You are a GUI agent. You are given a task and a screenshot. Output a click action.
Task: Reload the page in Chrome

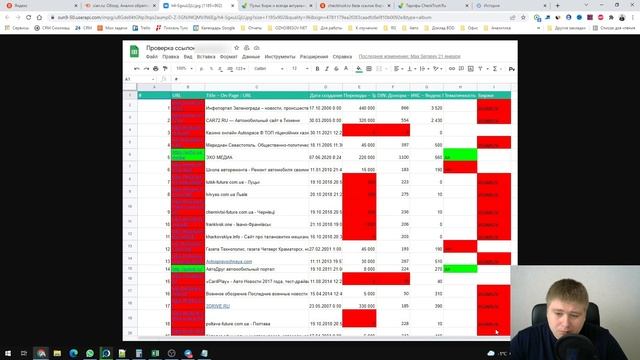(x=29, y=18)
